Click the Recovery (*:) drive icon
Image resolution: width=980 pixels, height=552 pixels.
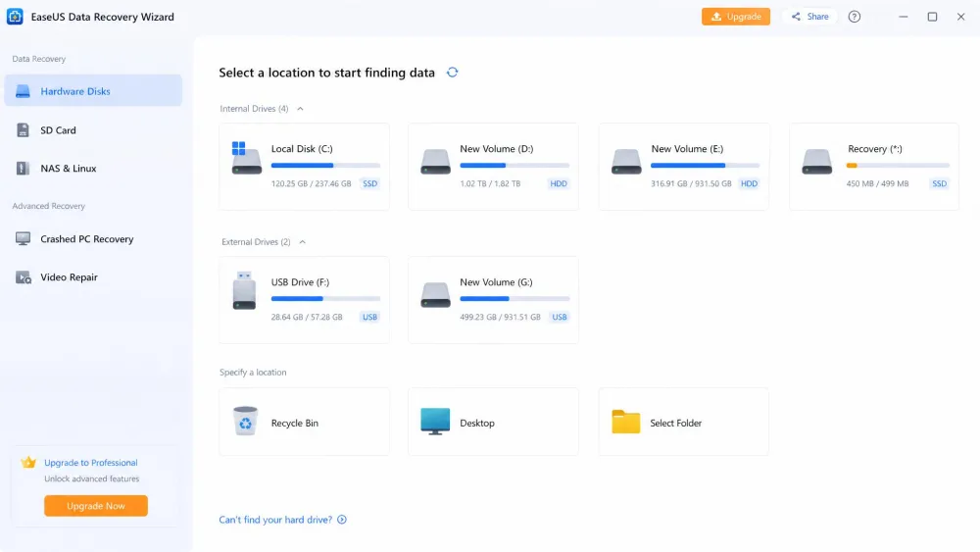[817, 162]
